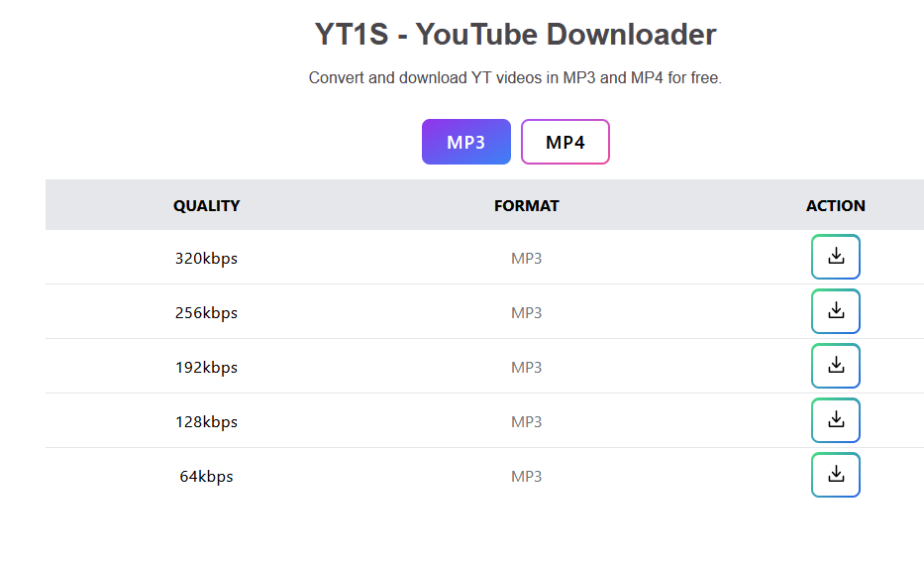The height and width of the screenshot is (564, 924).
Task: Select the 128kbps quality label
Action: tap(206, 422)
